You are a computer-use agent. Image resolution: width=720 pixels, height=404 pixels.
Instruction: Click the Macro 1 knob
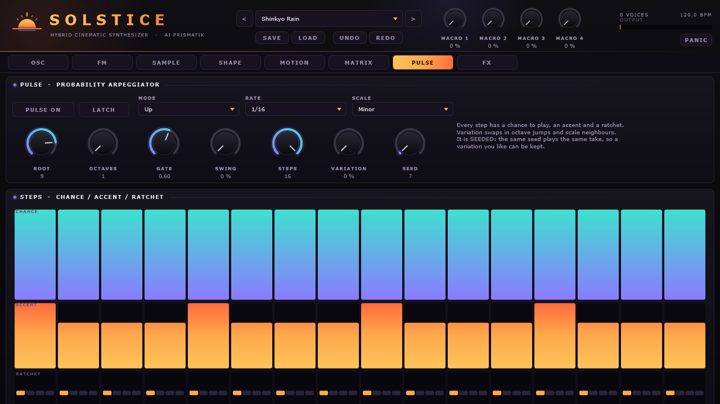(x=455, y=20)
